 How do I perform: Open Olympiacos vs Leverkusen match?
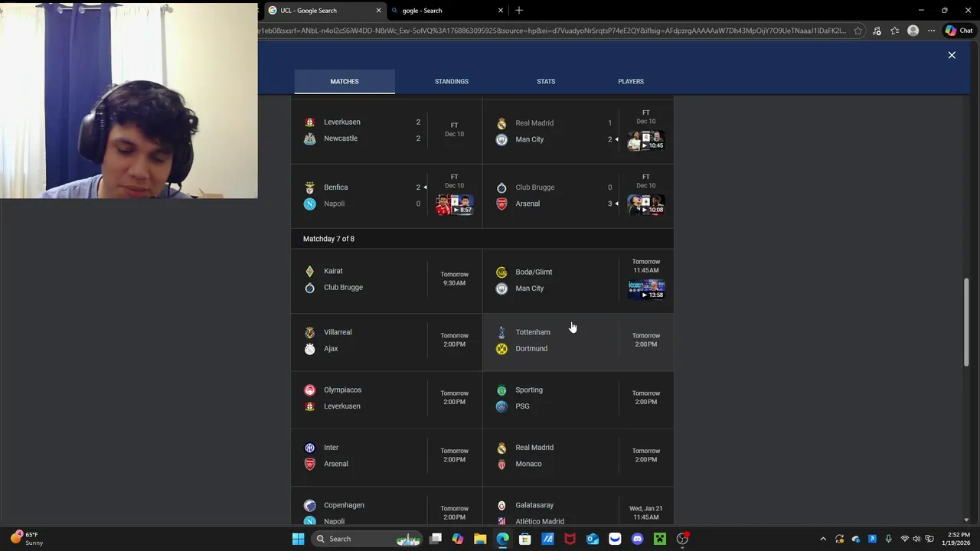[387, 398]
